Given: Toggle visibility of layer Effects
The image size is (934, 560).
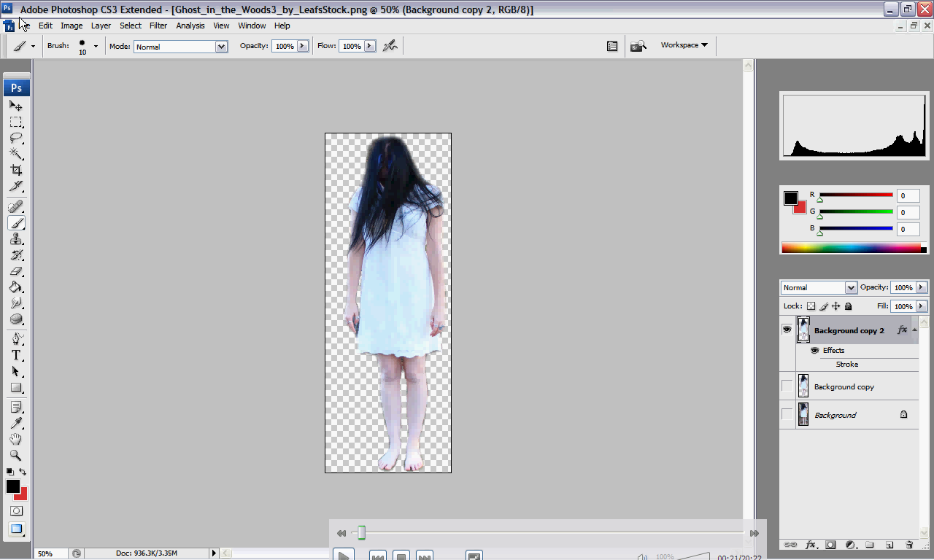Looking at the screenshot, I should pos(814,351).
